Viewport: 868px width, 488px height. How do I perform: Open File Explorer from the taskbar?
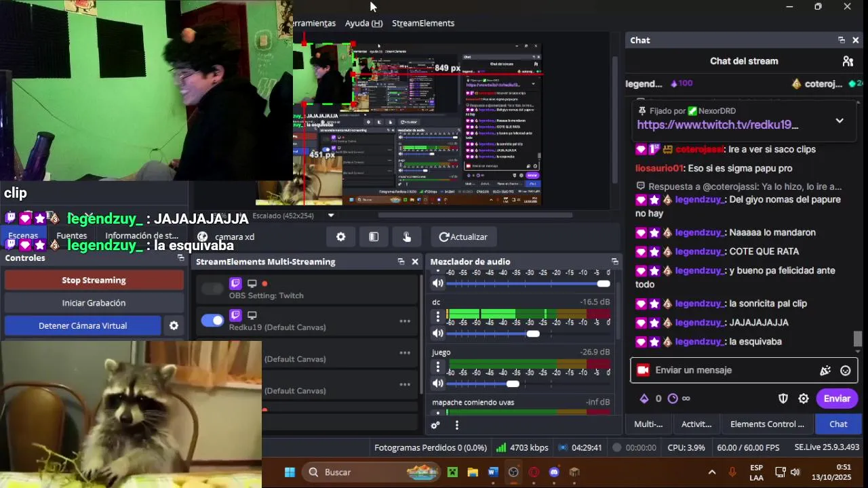473,472
